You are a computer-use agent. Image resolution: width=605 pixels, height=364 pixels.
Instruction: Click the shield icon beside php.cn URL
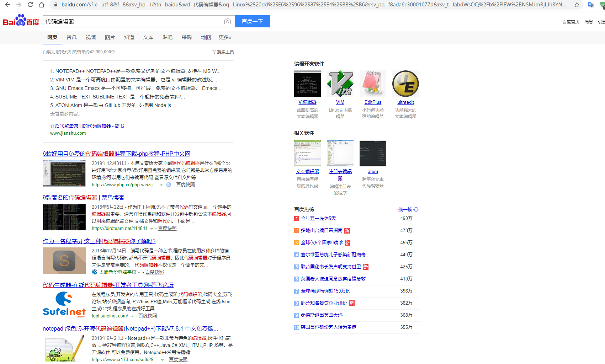(x=169, y=185)
